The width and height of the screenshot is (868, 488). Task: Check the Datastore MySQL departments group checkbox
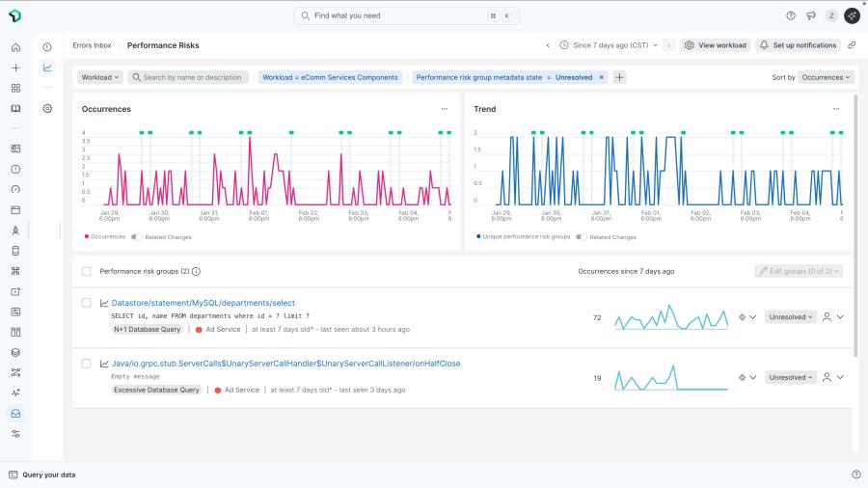pyautogui.click(x=87, y=303)
